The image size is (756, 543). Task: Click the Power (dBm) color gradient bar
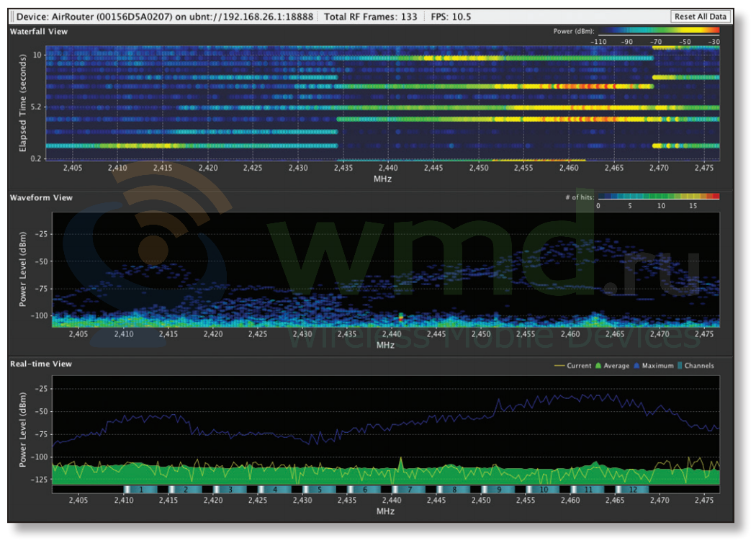659,31
